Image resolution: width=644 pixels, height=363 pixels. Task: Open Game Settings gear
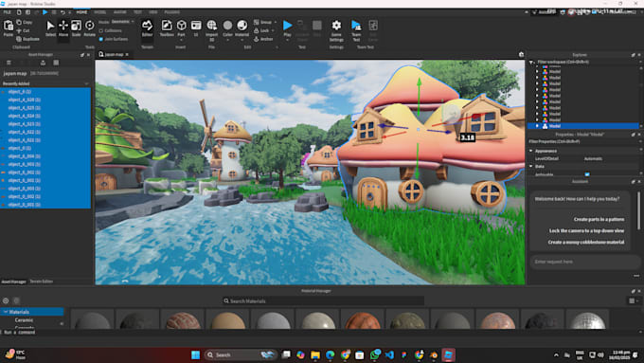click(336, 30)
